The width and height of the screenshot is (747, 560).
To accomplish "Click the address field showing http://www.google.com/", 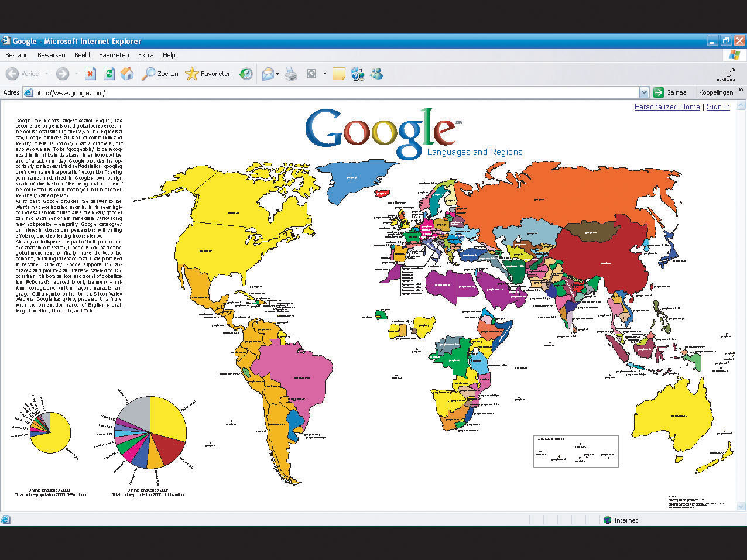I will click(x=336, y=92).
